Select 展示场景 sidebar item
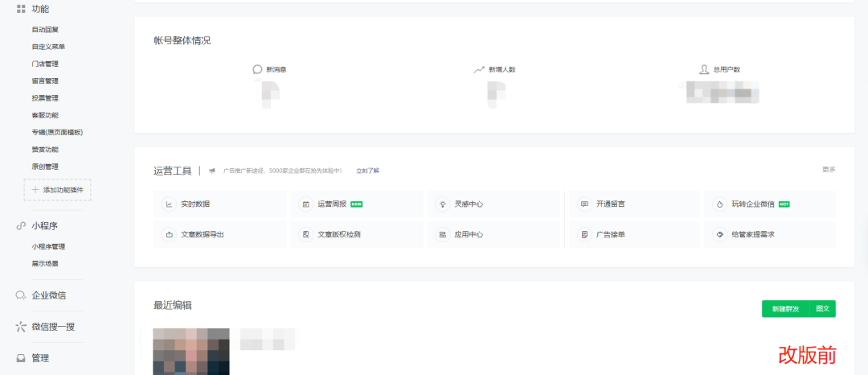Screen dimensions: 868x375 click(45, 264)
